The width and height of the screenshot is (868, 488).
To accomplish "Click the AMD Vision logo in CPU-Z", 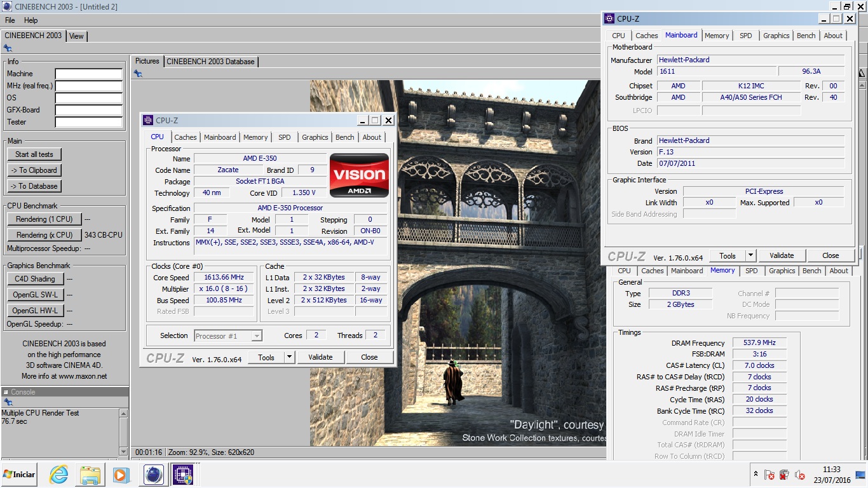I will [359, 175].
